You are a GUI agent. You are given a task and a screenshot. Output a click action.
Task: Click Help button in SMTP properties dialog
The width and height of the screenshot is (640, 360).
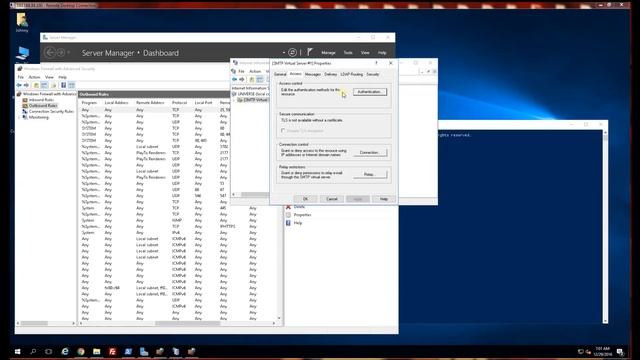[x=384, y=199]
